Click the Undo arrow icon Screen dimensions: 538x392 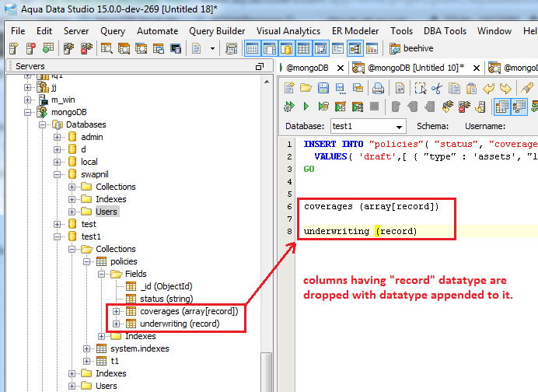point(488,88)
